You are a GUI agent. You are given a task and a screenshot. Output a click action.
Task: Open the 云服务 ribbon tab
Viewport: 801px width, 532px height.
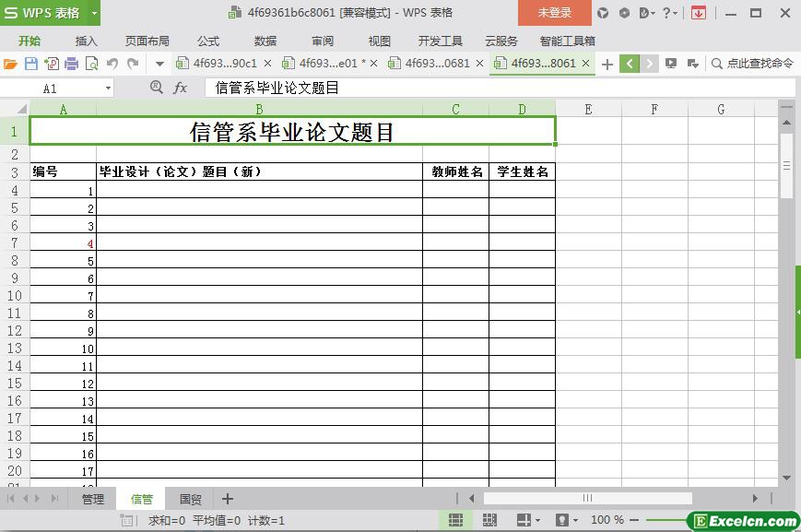coord(501,41)
